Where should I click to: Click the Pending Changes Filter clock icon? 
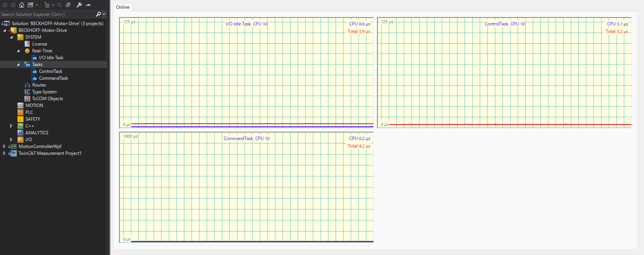pos(47,5)
